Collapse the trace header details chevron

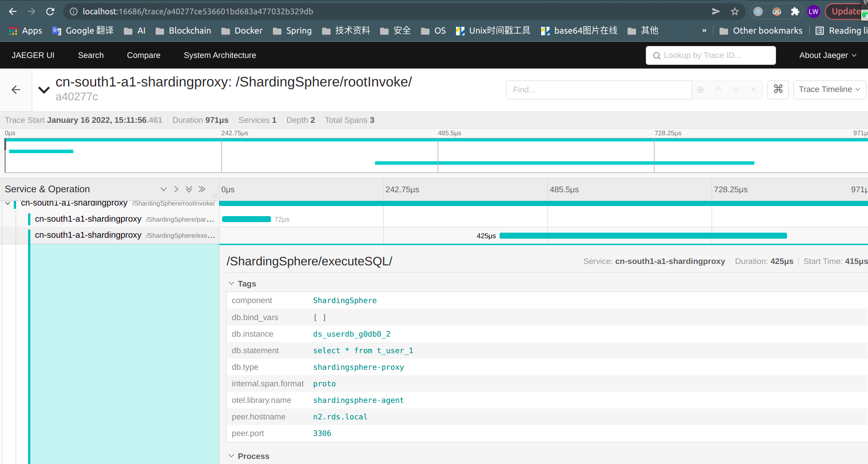[x=44, y=90]
